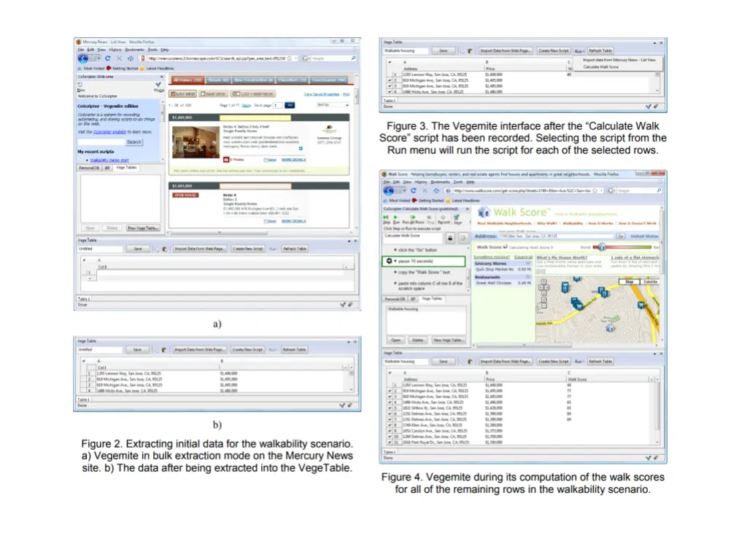Click the search magnifier icon in Figure 2a
The width and height of the screenshot is (747, 560).
353,58
